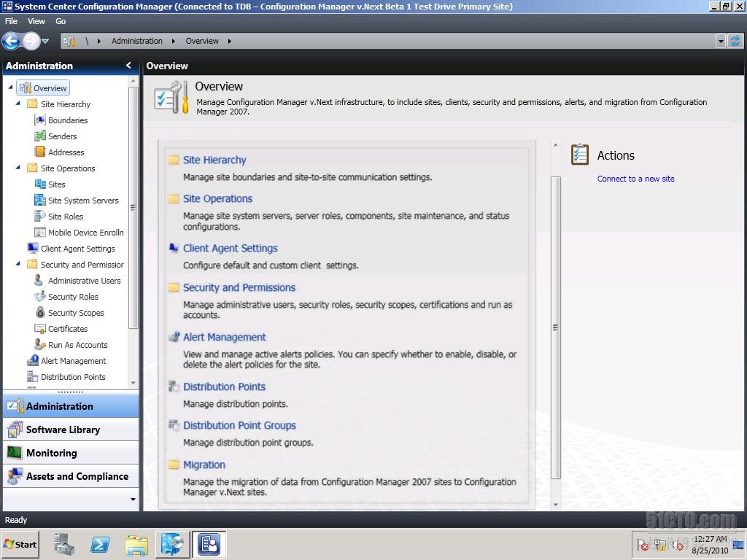Select Sites icon in the tree
This screenshot has width=747, height=560.
click(40, 184)
